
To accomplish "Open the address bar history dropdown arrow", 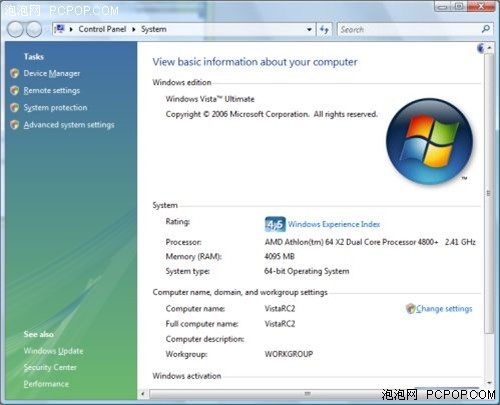I will click(309, 29).
